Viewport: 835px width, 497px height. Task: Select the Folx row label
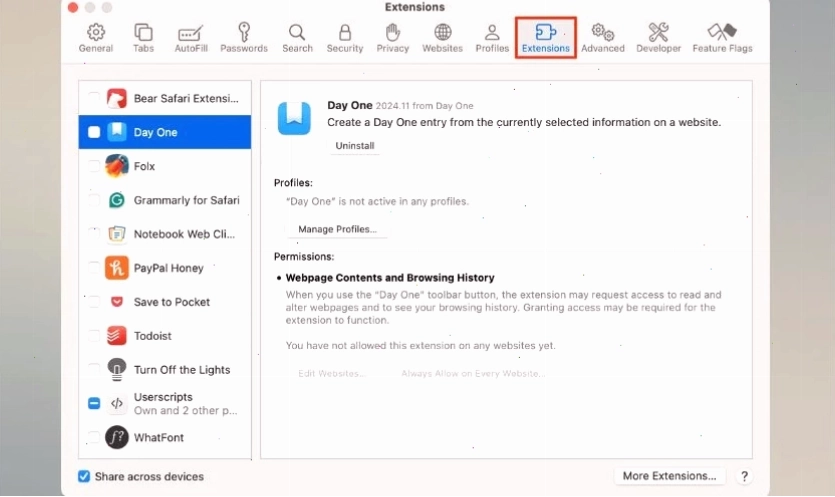[144, 166]
